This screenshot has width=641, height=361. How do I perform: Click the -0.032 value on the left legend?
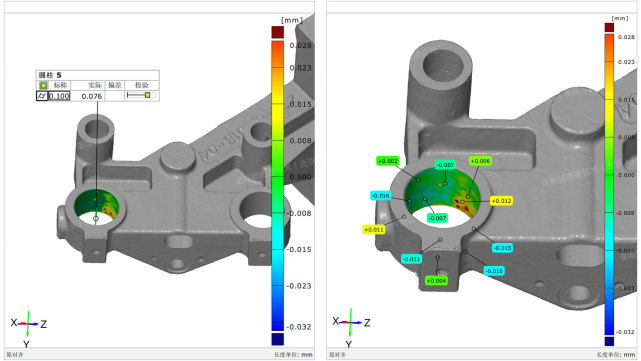(x=299, y=327)
